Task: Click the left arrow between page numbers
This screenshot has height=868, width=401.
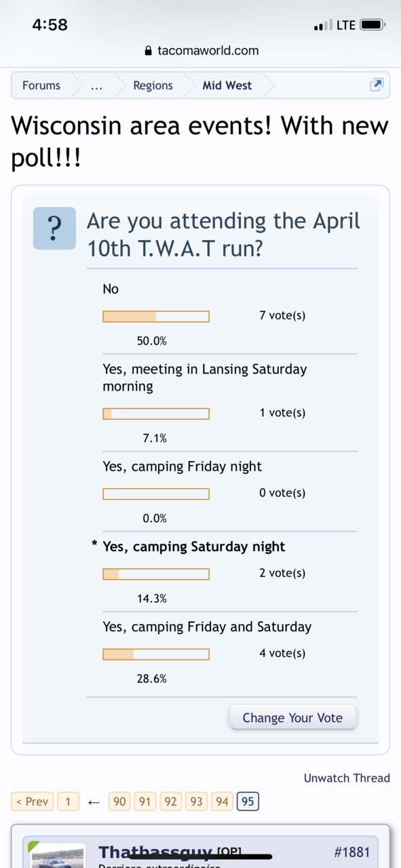Action: (94, 802)
